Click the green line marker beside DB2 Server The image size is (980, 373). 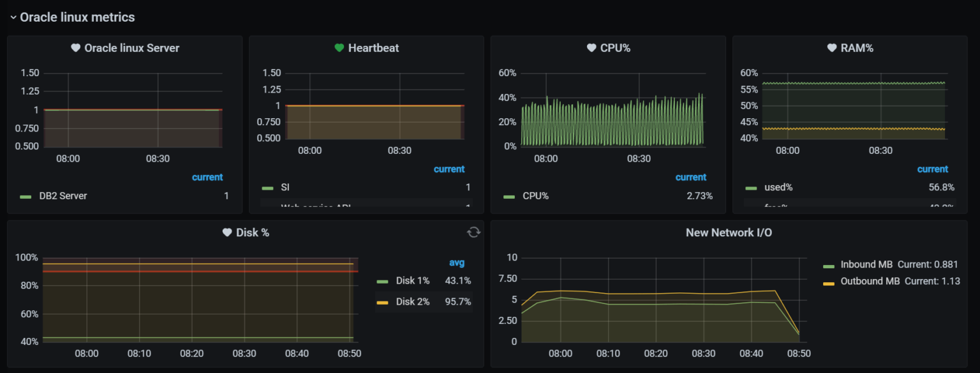[26, 196]
